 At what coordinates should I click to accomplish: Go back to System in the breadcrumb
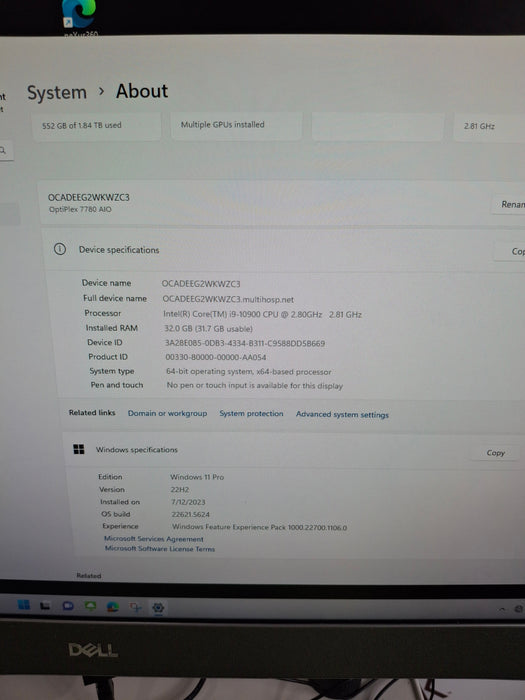[57, 93]
